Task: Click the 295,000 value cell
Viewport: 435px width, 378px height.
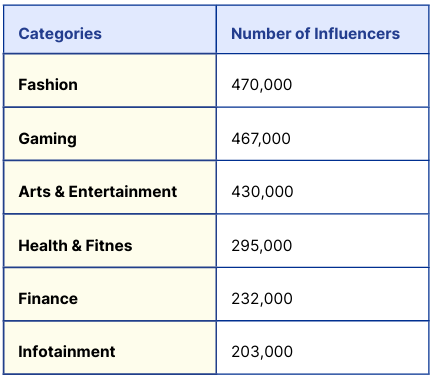Action: (323, 241)
